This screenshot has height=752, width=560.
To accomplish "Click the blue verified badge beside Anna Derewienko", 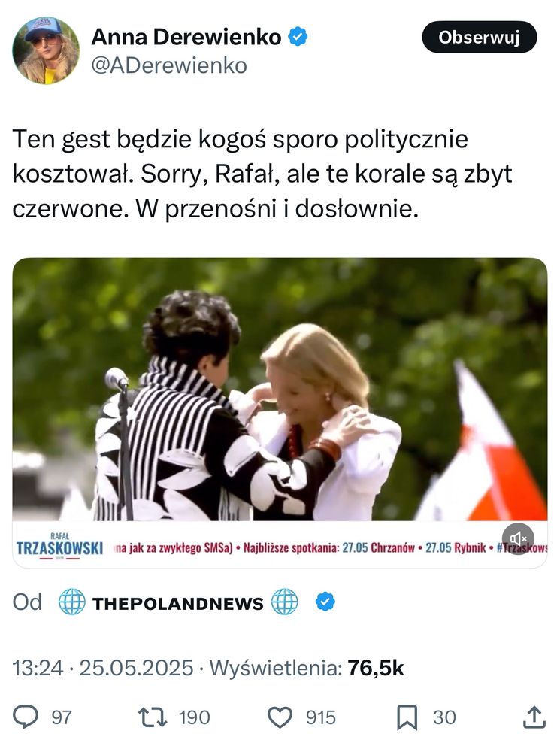I will point(298,37).
